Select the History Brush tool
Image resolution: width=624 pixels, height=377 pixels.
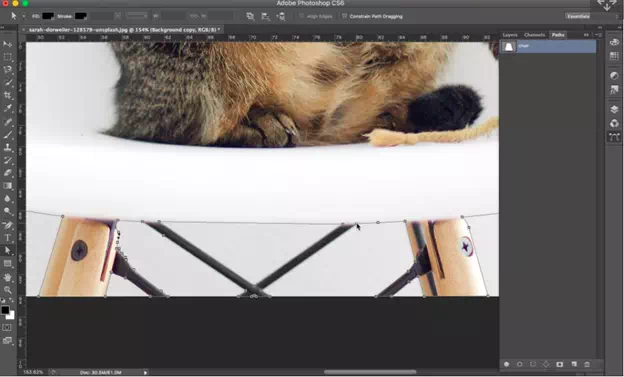click(x=8, y=160)
